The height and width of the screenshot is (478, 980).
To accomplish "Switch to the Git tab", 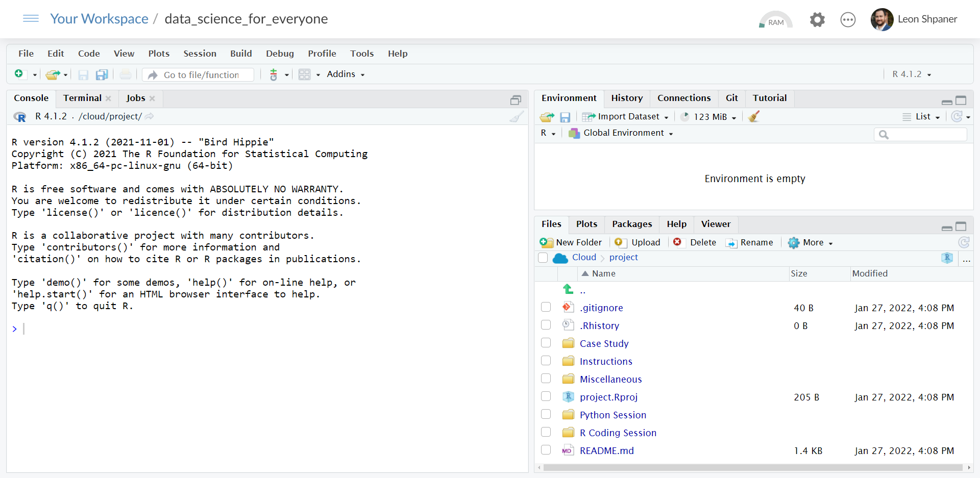I will pos(731,98).
